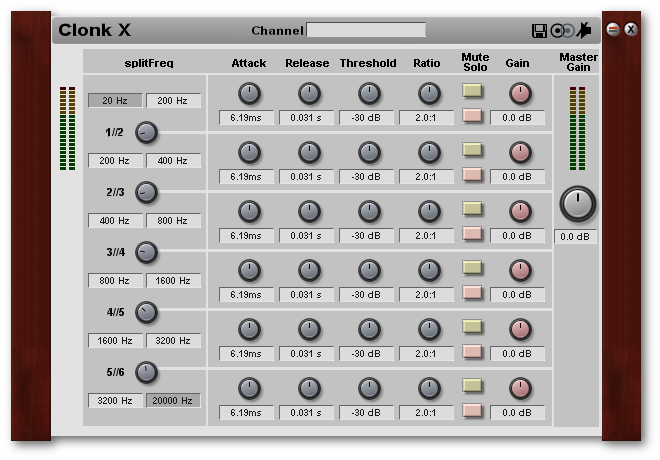
Task: Solo the fourth band with the pink button
Action: pyautogui.click(x=473, y=293)
